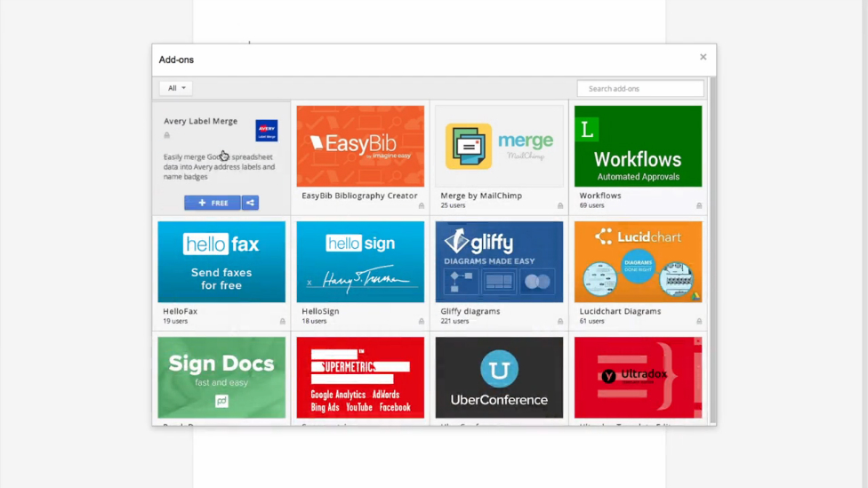Open the Ultradox banner thumbnail

638,378
